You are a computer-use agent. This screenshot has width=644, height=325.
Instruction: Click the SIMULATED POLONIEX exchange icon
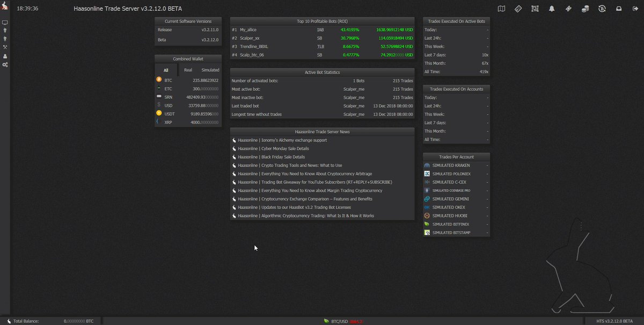[427, 174]
